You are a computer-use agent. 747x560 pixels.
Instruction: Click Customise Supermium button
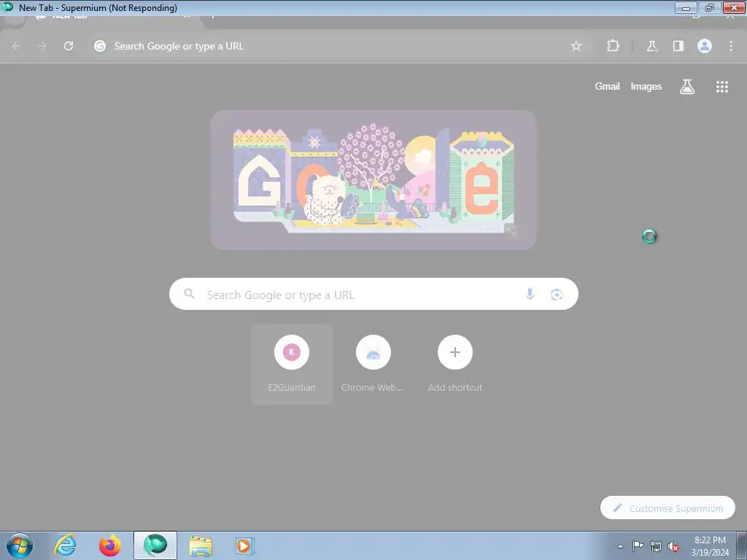[x=667, y=508]
